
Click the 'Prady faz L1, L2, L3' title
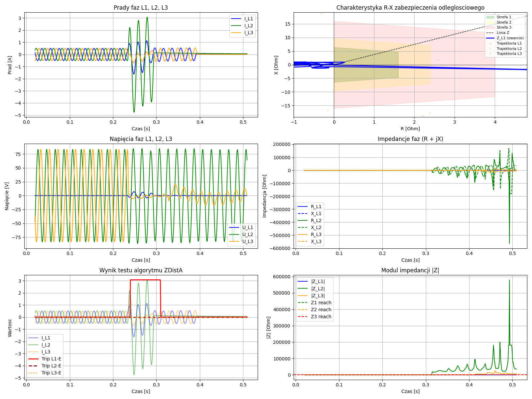tap(141, 8)
